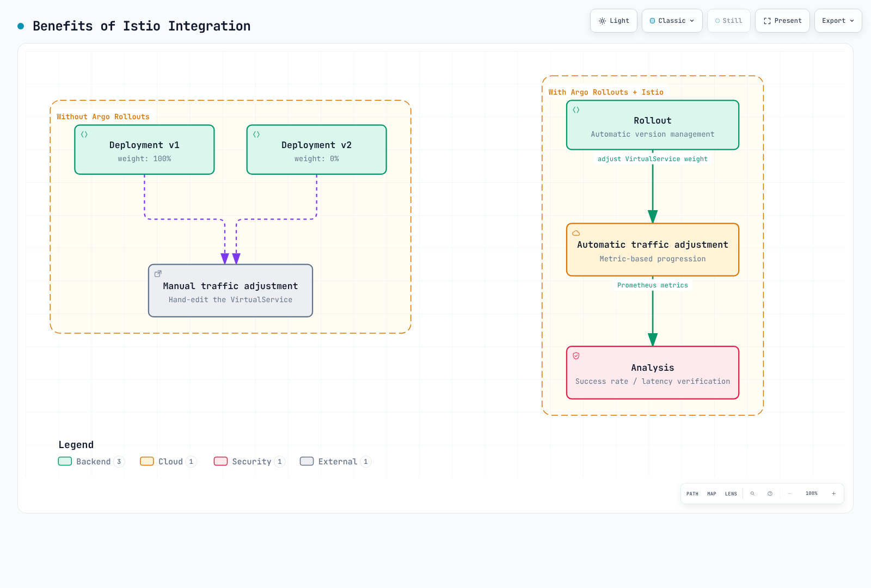Click the Legend heading

coord(76,445)
